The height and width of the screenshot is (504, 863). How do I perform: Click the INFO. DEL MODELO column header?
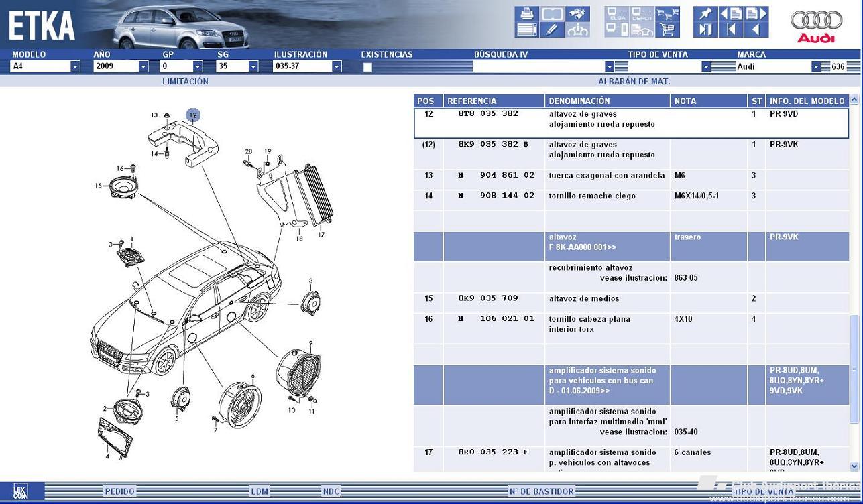[808, 101]
